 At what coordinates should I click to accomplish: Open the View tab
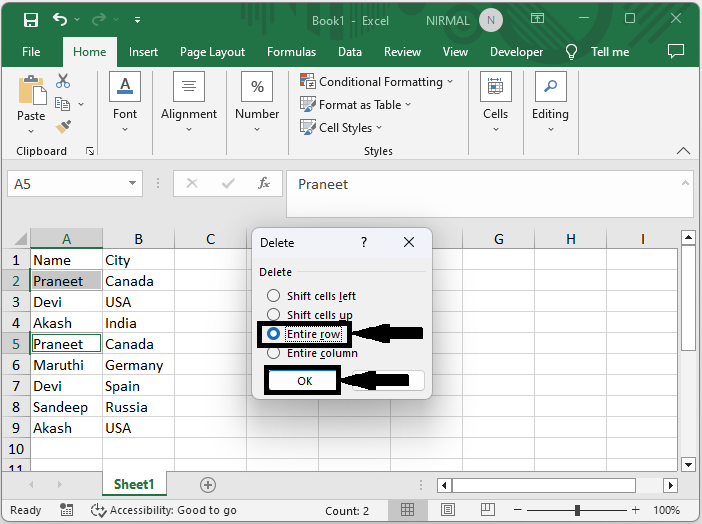455,52
